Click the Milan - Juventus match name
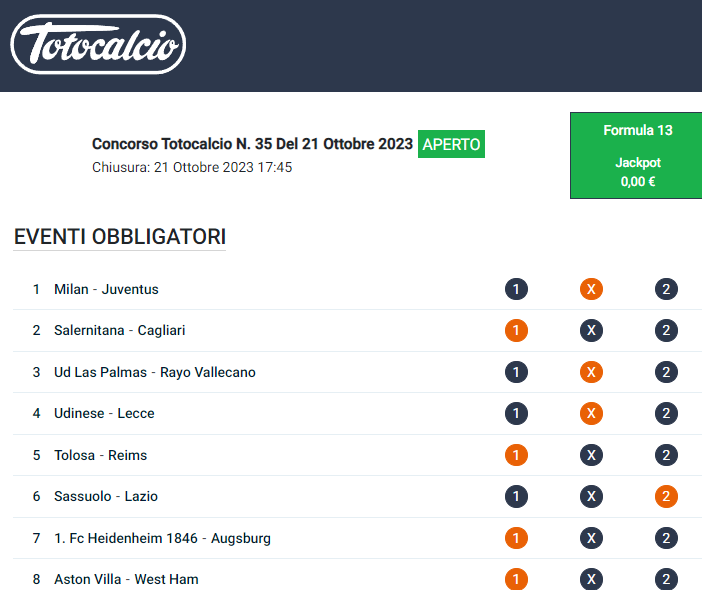 point(106,289)
